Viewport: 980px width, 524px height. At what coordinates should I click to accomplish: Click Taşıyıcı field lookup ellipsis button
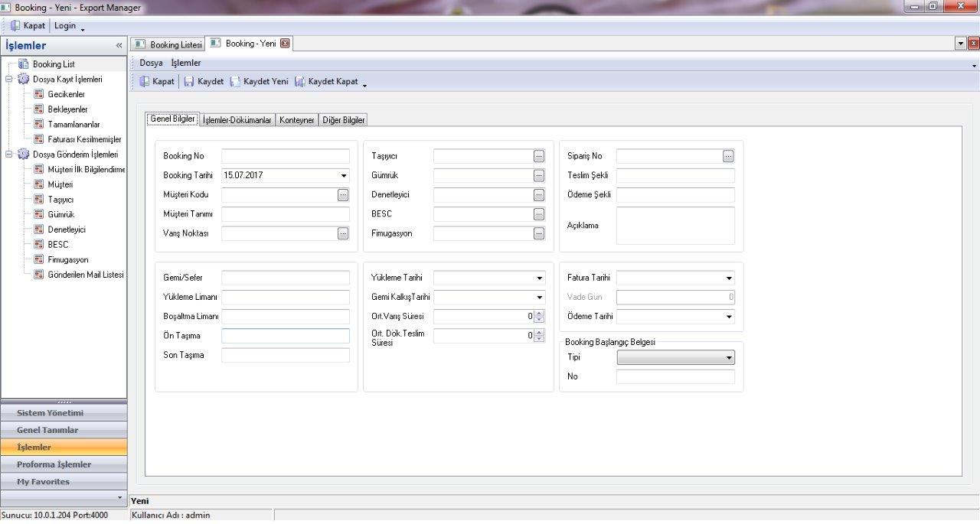point(539,156)
